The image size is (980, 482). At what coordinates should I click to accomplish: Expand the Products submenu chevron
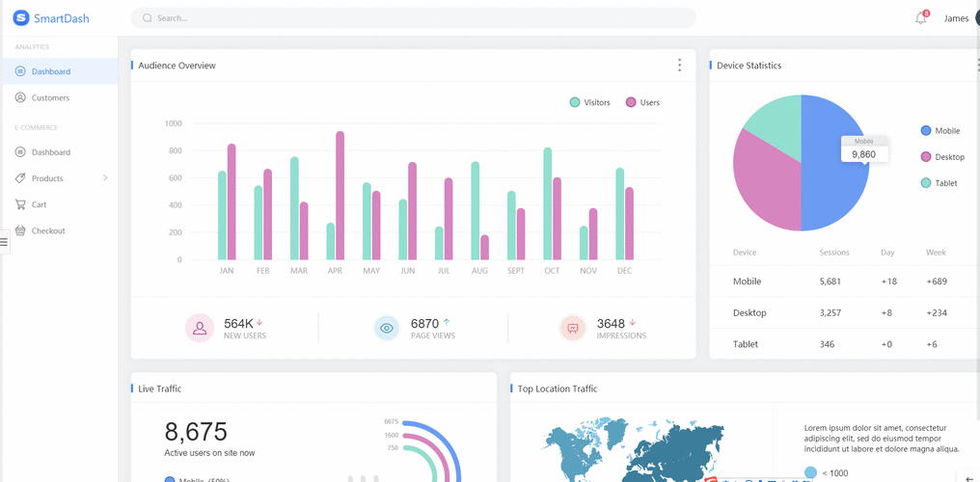[105, 178]
